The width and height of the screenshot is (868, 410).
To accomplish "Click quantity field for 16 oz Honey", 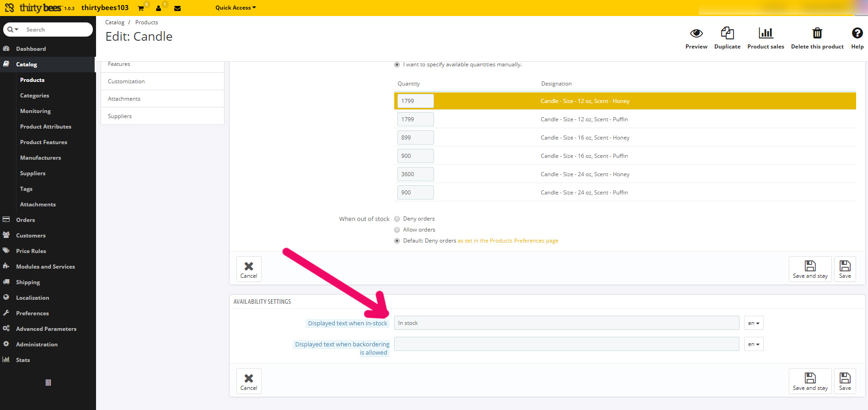I will click(415, 138).
